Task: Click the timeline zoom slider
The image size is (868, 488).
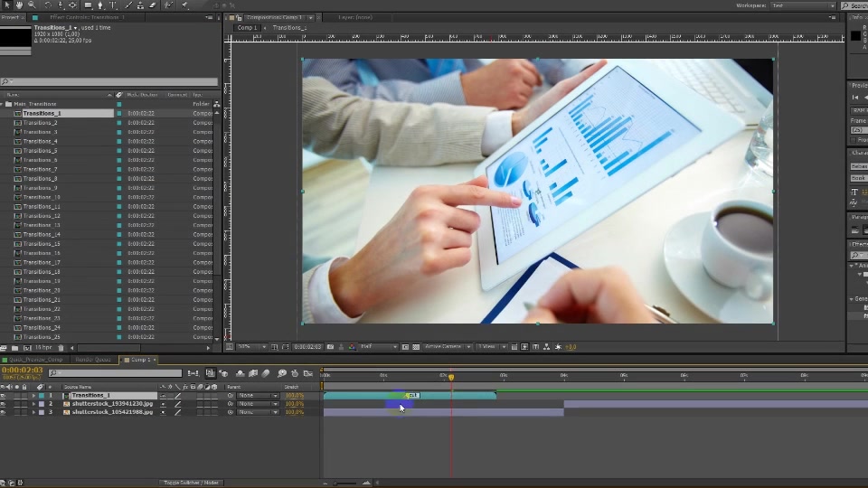Action: 346,483
